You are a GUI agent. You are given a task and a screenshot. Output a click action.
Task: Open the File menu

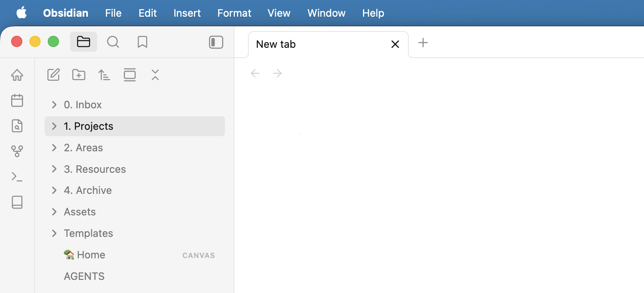click(x=113, y=13)
